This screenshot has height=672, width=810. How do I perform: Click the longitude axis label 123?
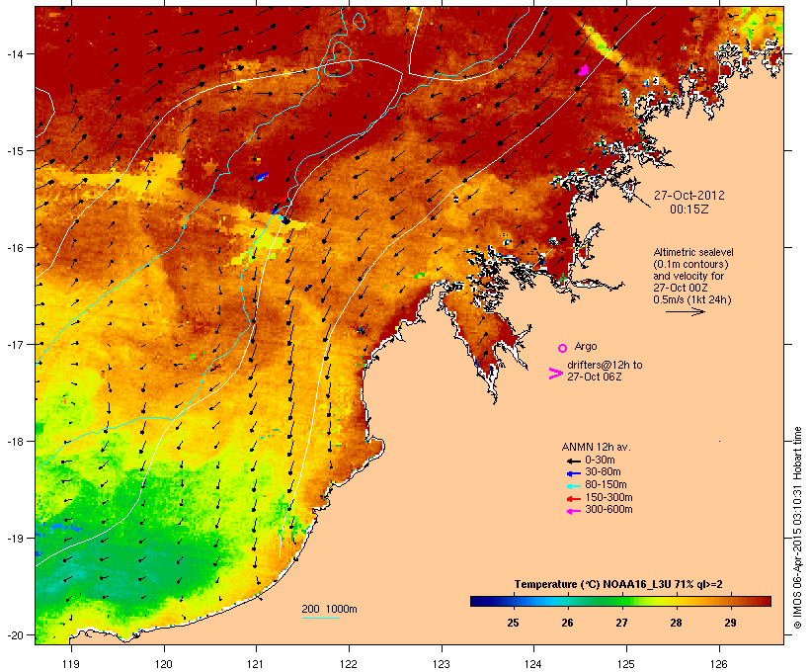(x=442, y=664)
